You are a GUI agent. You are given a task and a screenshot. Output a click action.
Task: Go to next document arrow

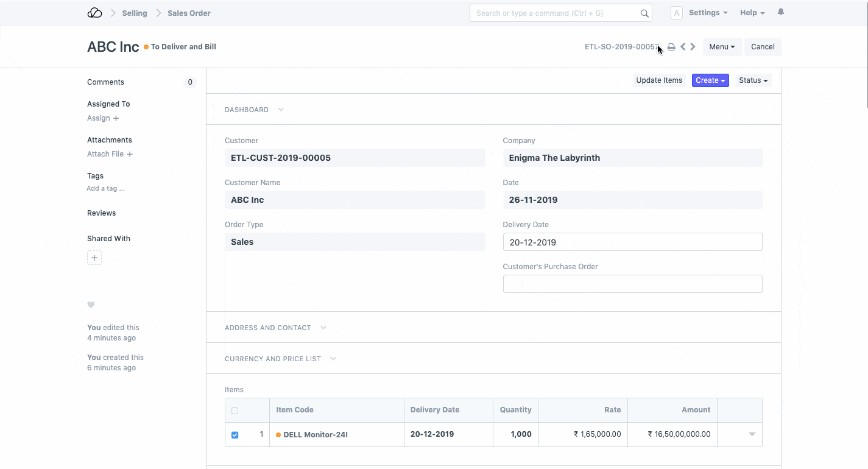pos(693,47)
